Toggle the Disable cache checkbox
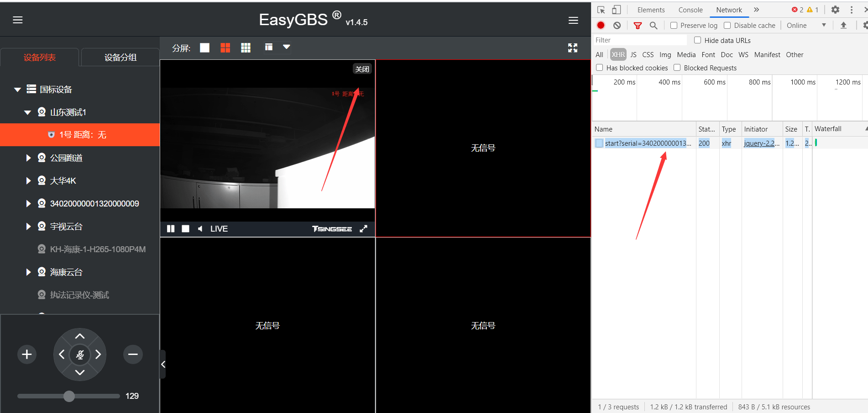 (x=727, y=26)
